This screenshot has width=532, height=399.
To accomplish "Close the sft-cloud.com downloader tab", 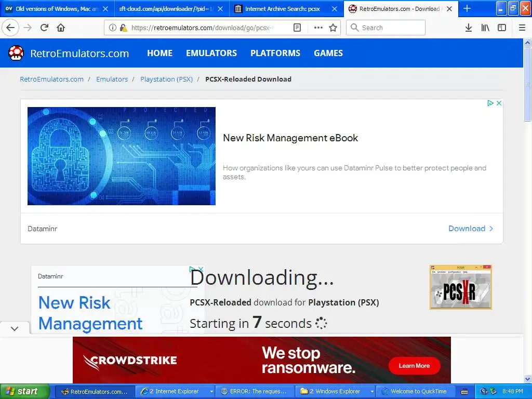I will pos(220,8).
